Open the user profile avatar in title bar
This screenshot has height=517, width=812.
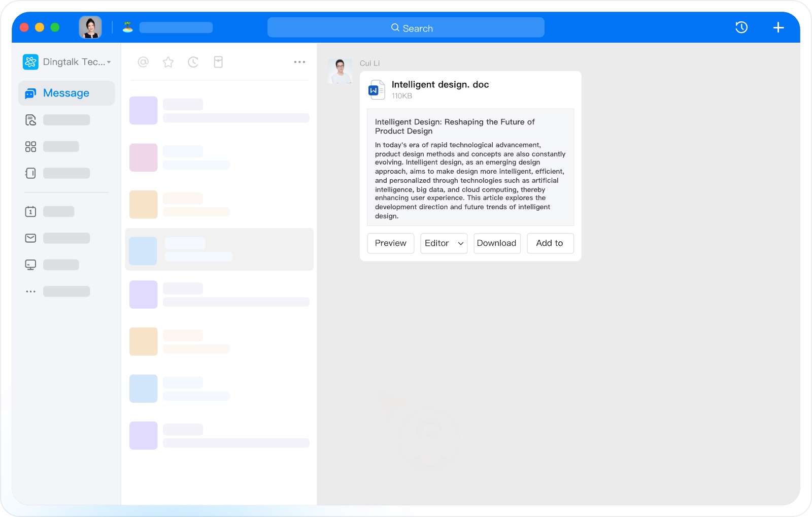[90, 27]
